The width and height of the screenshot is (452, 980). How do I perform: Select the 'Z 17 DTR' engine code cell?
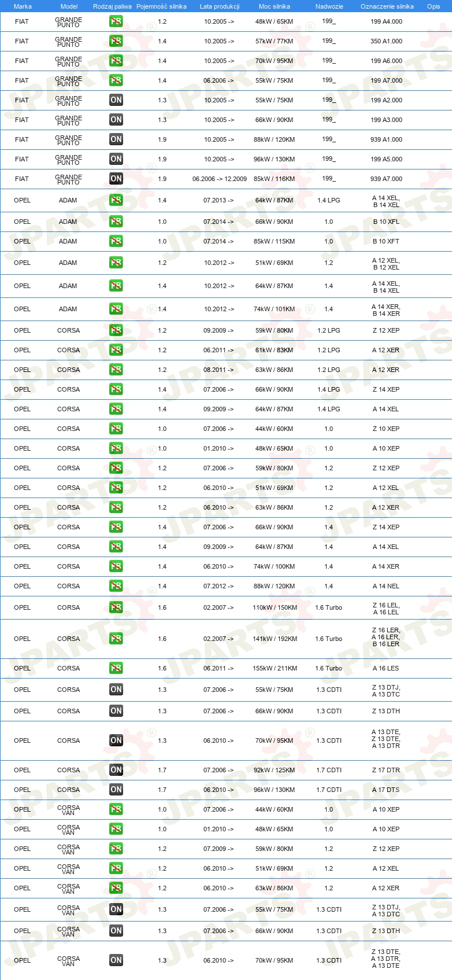point(386,770)
